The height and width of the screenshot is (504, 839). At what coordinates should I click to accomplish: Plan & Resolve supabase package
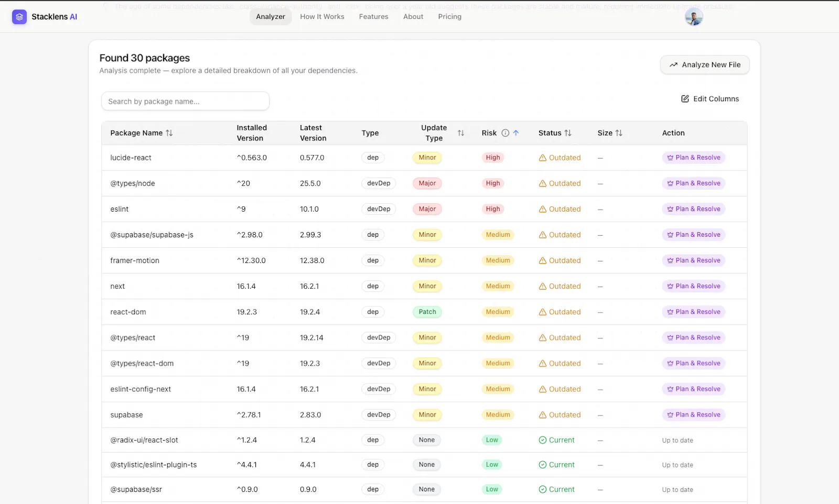693,414
